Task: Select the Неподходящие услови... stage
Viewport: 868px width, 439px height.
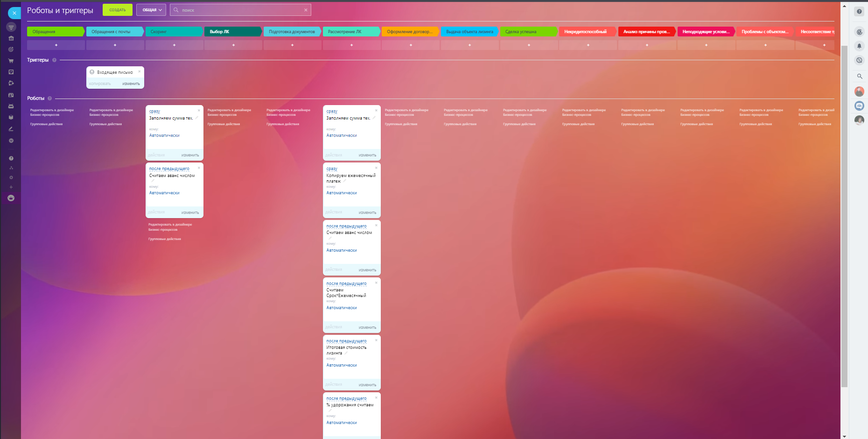Action: point(706,32)
